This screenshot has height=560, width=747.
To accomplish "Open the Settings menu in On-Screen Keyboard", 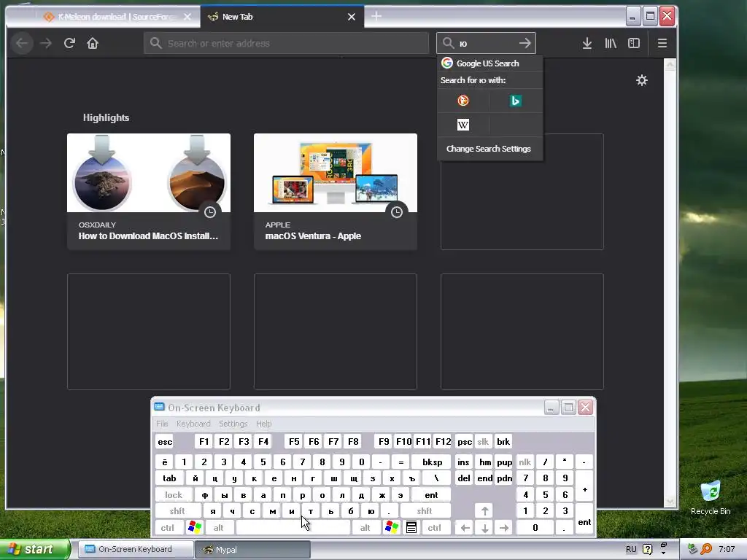I will coord(233,424).
